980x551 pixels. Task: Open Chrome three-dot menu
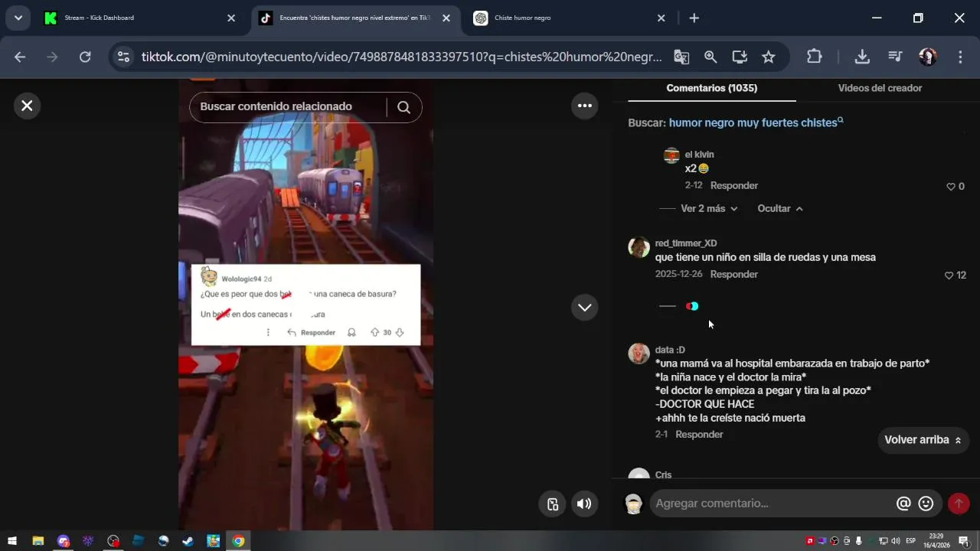[960, 57]
